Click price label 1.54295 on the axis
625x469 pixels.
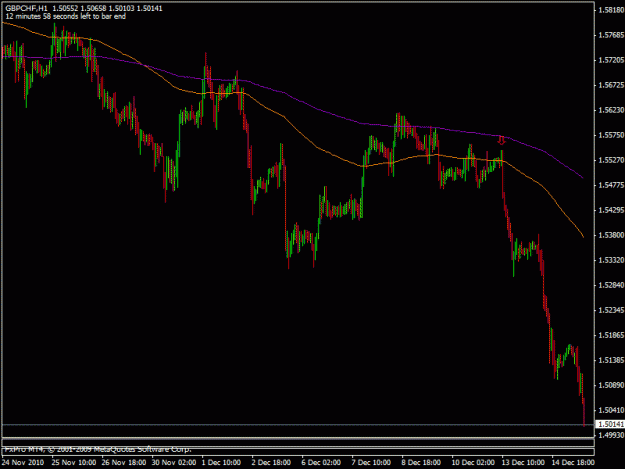[x=611, y=210]
